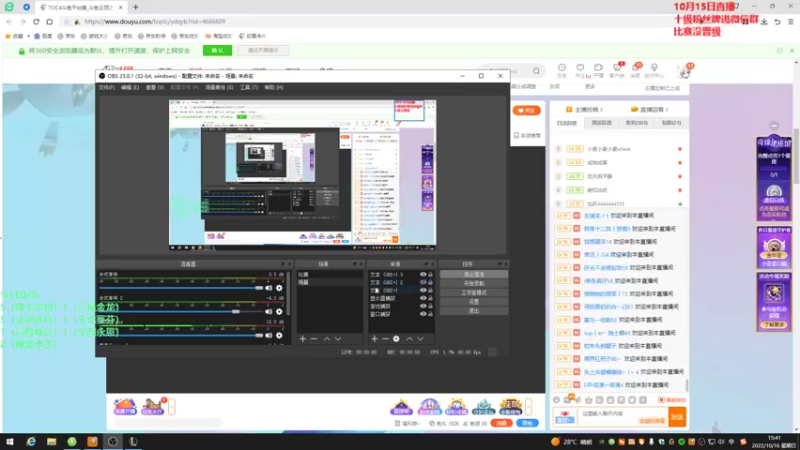Open source properties gear in the sources panel
This screenshot has height=450, width=800.
[396, 339]
